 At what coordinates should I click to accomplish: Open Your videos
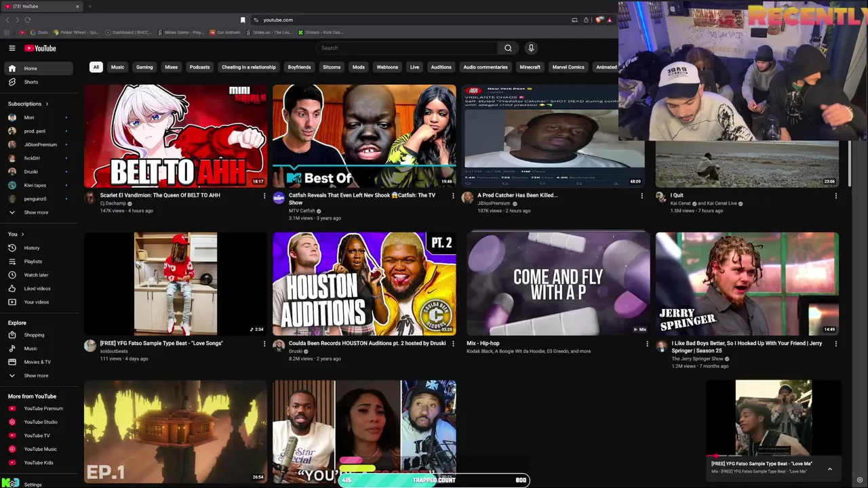click(38, 302)
